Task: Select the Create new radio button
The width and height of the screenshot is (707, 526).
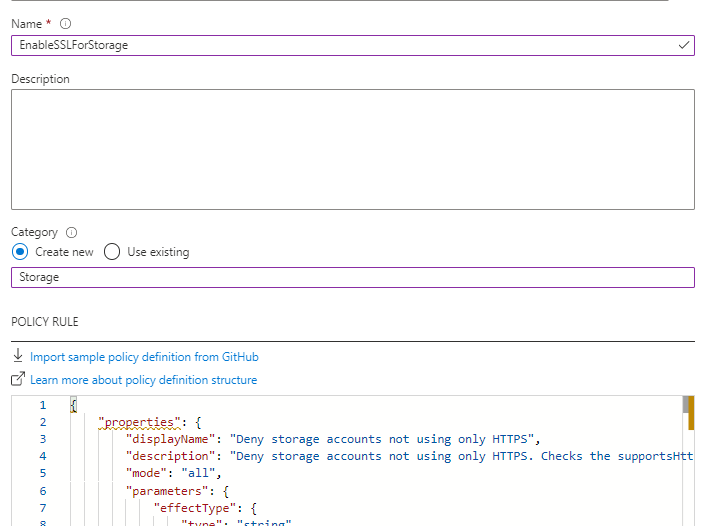Action: click(x=20, y=252)
